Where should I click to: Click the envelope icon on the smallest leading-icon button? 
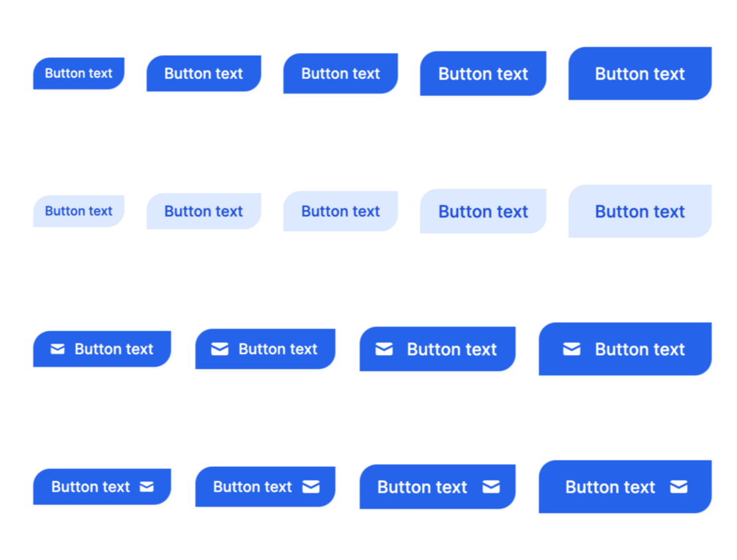click(58, 349)
